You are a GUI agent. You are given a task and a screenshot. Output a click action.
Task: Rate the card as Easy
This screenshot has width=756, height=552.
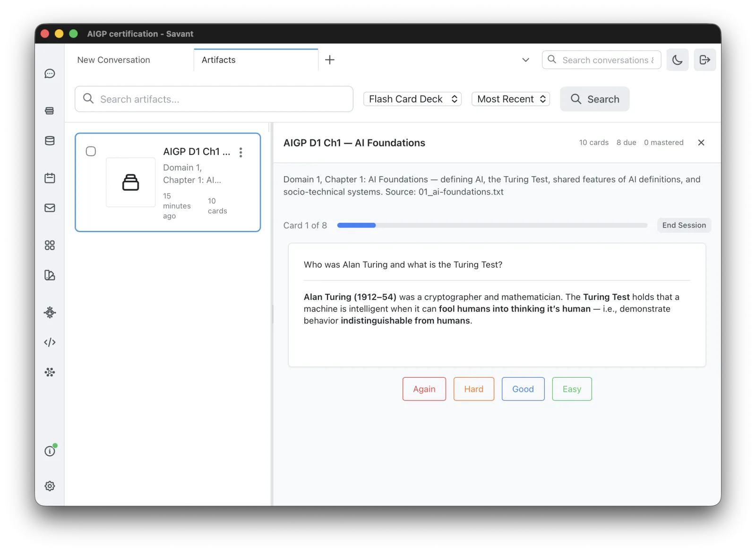[x=572, y=389]
